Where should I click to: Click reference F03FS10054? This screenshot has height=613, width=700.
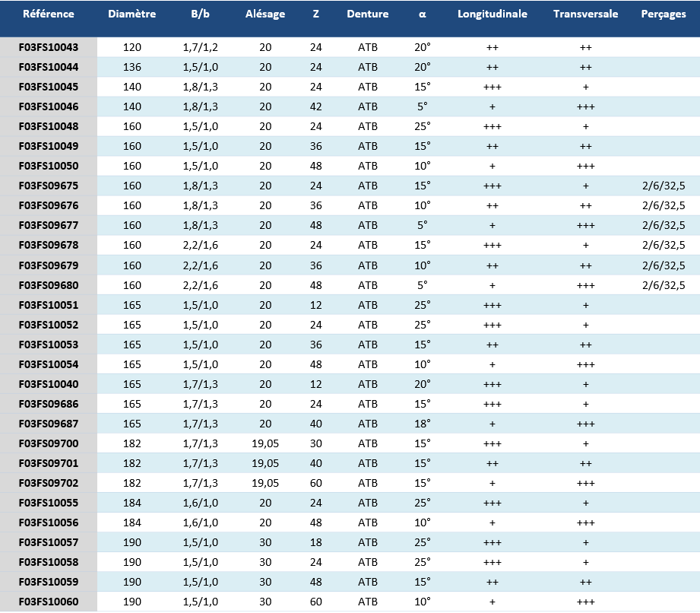pyautogui.click(x=48, y=364)
